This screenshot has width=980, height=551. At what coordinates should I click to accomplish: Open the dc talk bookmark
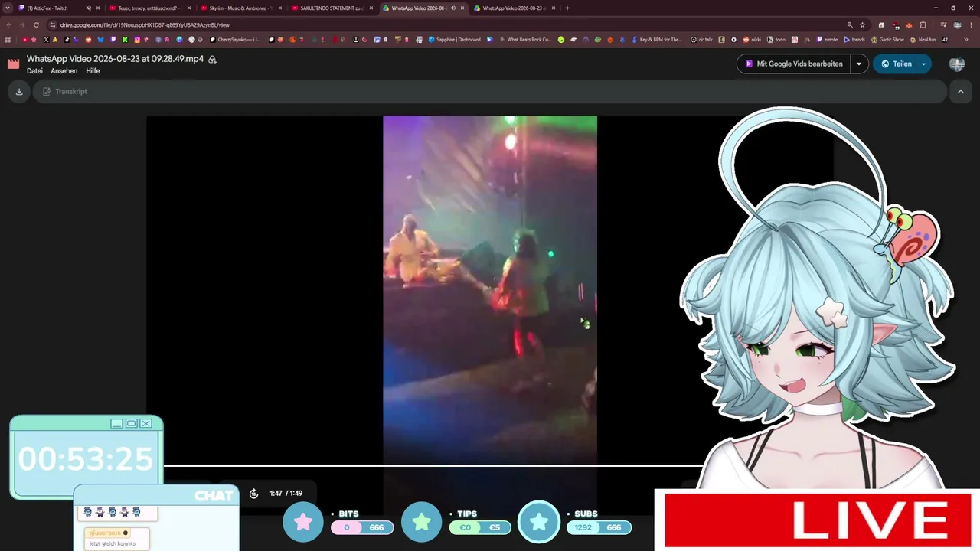coord(701,40)
